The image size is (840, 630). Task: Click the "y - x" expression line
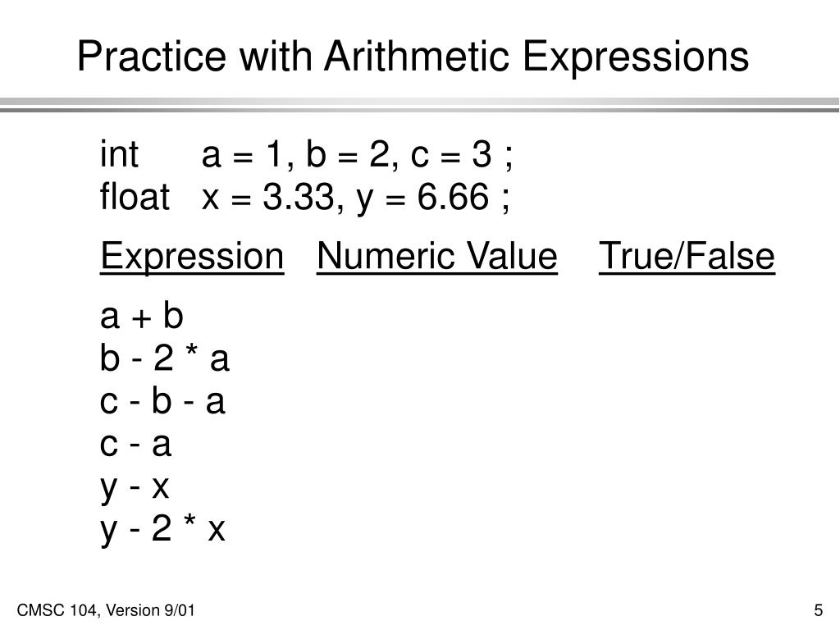click(135, 487)
